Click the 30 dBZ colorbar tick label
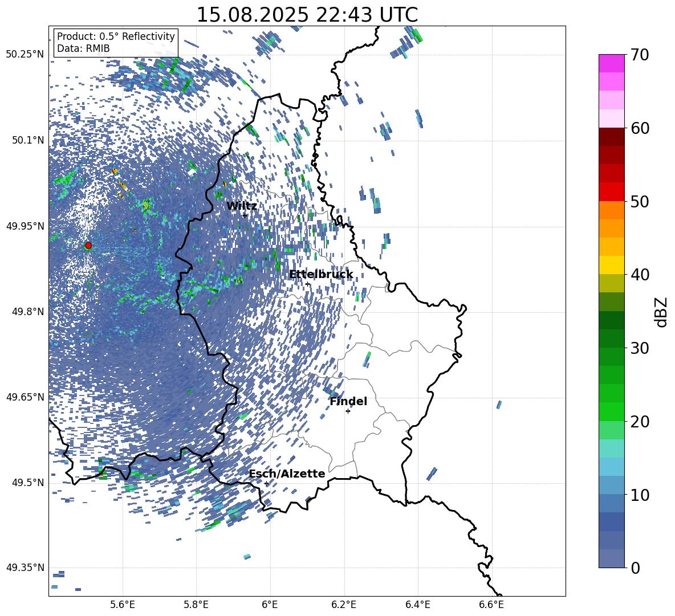This screenshot has height=616, width=675. point(640,348)
